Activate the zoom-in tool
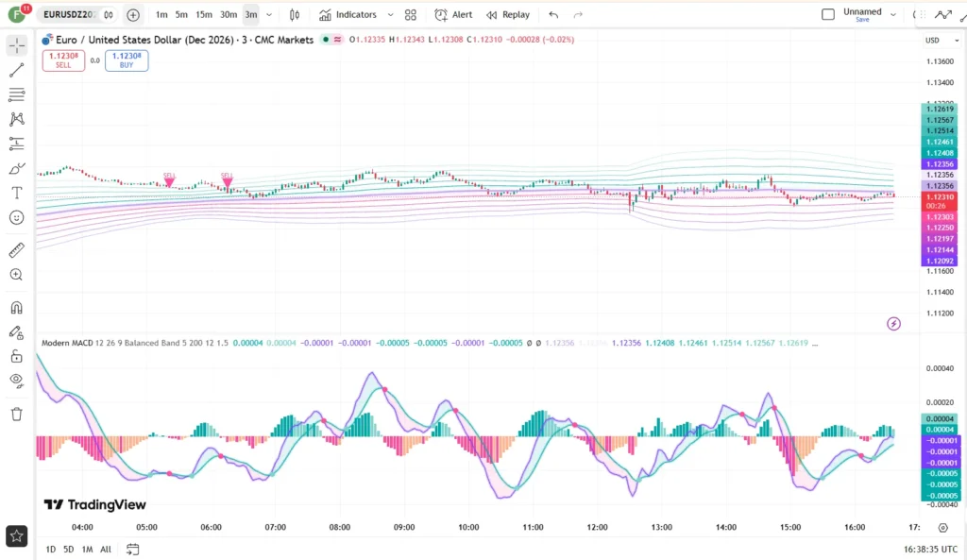This screenshot has height=560, width=967. [x=17, y=275]
